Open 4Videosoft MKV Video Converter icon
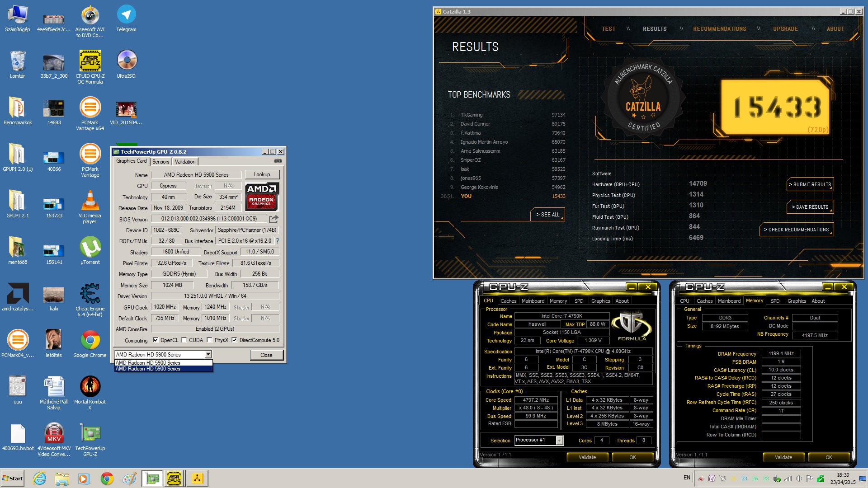Screen dimensions: 868x488 point(54,440)
